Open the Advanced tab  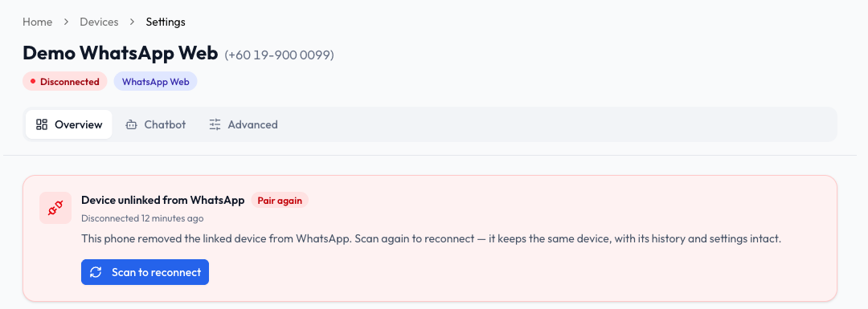(x=243, y=124)
